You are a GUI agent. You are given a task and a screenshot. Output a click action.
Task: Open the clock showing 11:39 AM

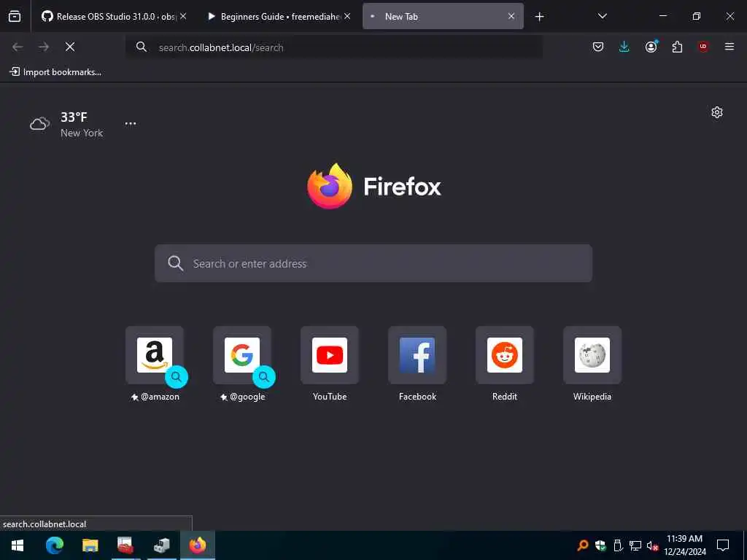(685, 545)
